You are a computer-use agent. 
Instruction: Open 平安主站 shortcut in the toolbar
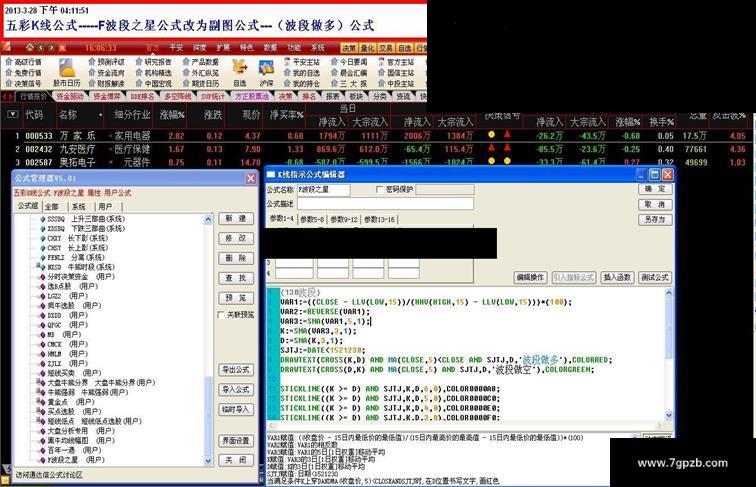(x=302, y=62)
